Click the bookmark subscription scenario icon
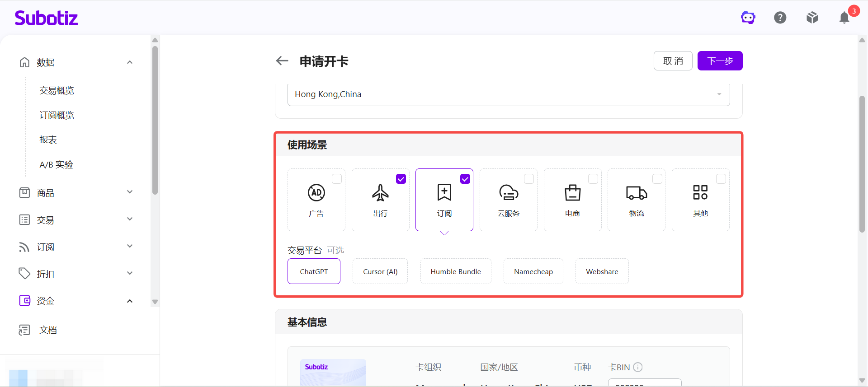The width and height of the screenshot is (868, 387). pyautogui.click(x=444, y=192)
